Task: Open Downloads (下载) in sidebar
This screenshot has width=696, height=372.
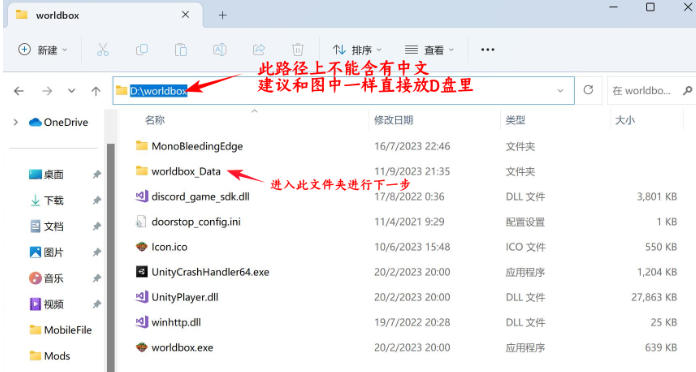Action: tap(46, 201)
